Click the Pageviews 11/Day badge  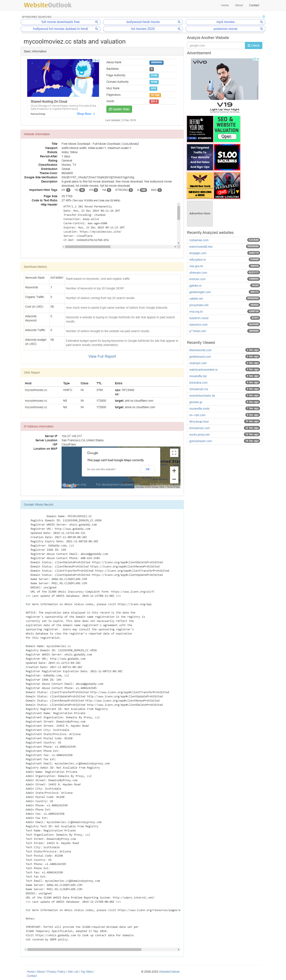click(x=155, y=95)
